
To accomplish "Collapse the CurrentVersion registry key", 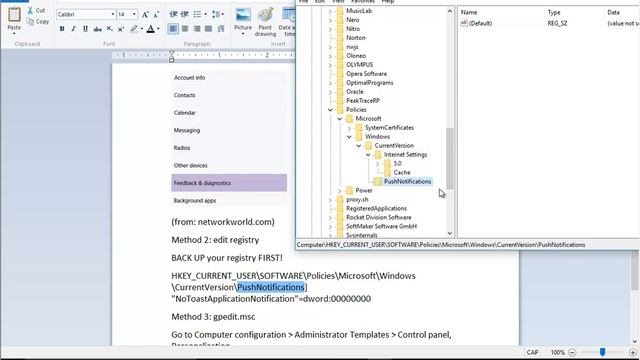I will [358, 146].
